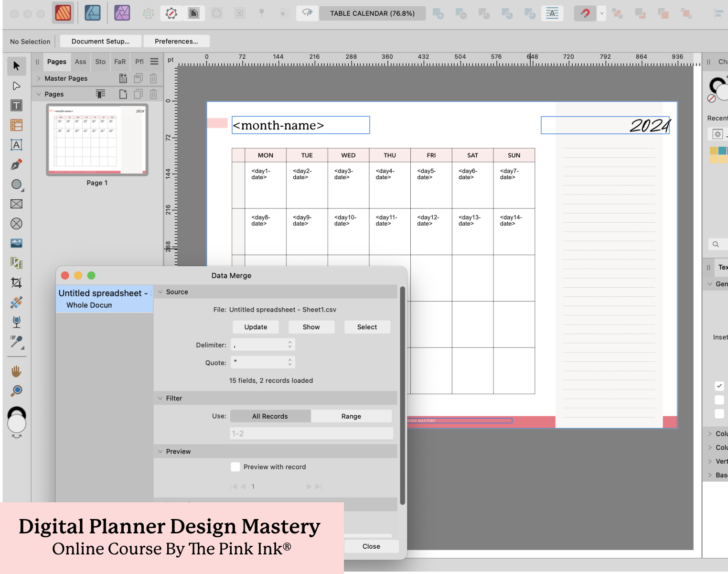
Task: Open the Find and Replace tab
Action: [120, 62]
